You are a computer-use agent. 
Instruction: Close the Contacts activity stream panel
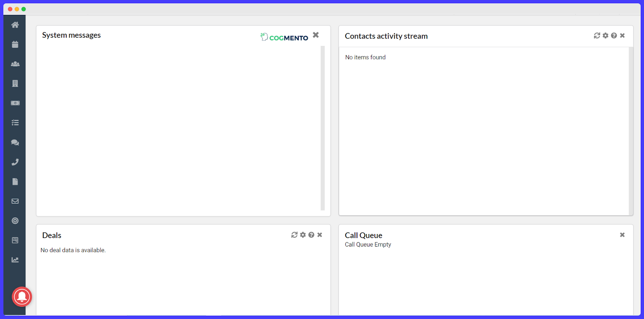tap(622, 35)
